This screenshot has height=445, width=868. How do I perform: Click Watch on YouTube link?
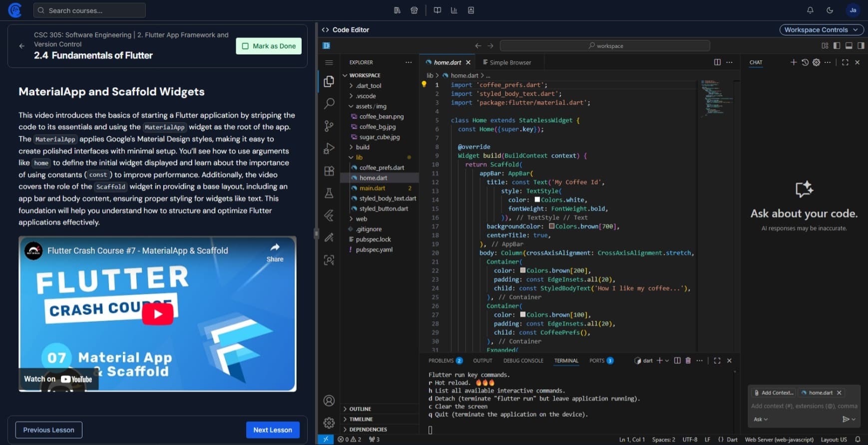pyautogui.click(x=58, y=379)
